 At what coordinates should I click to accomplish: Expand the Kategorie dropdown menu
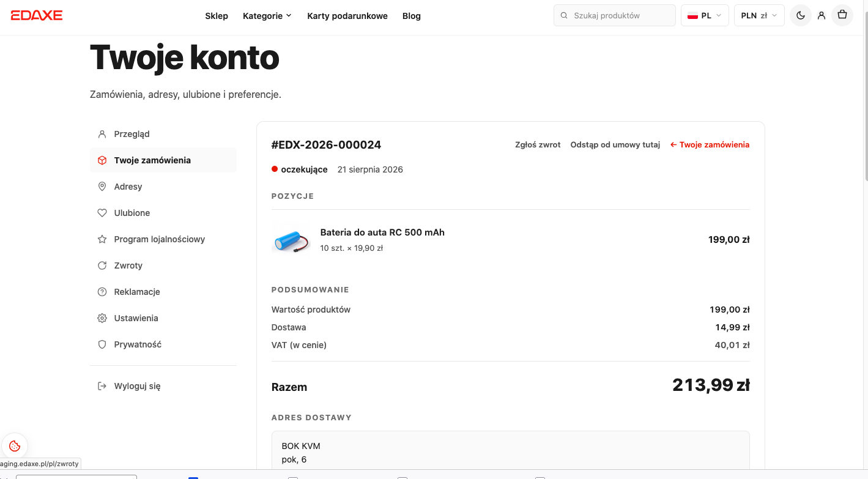point(267,16)
